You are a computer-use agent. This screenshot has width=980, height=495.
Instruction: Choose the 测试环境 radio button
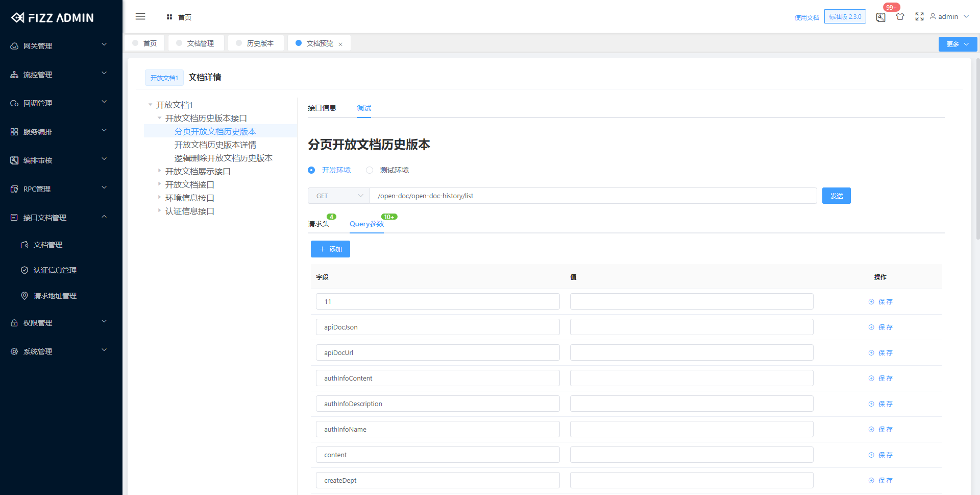(370, 170)
